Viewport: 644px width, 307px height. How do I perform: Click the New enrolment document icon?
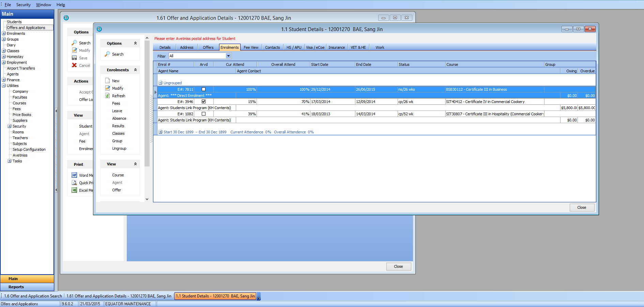[108, 81]
